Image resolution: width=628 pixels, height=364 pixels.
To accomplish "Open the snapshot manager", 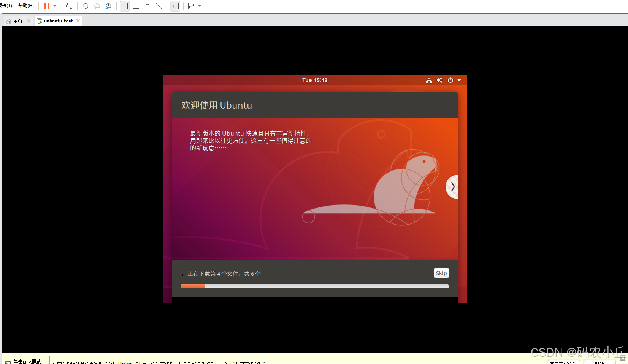I will point(108,6).
